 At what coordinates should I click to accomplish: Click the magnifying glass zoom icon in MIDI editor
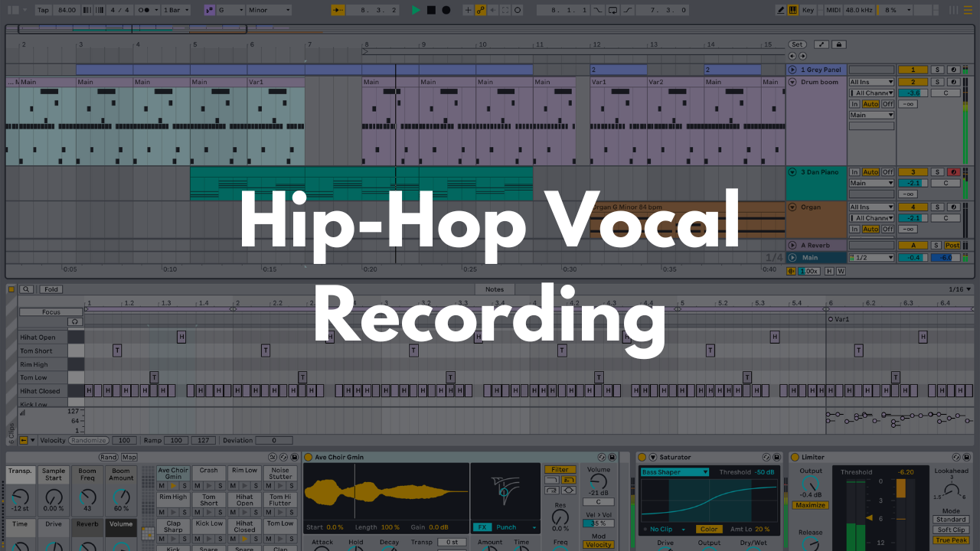27,289
